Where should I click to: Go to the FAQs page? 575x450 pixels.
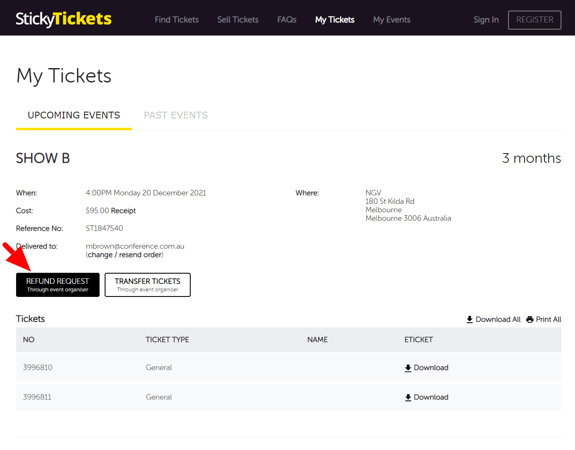pos(287,20)
